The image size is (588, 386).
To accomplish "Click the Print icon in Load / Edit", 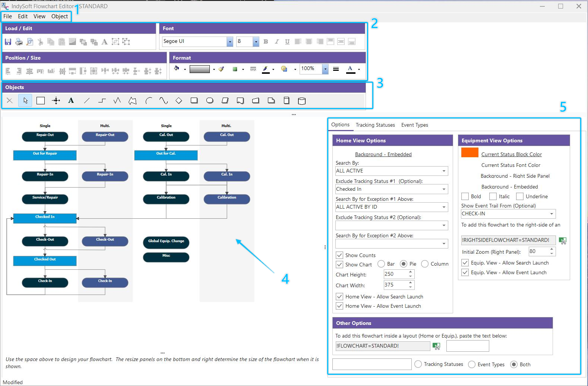I will tap(19, 42).
